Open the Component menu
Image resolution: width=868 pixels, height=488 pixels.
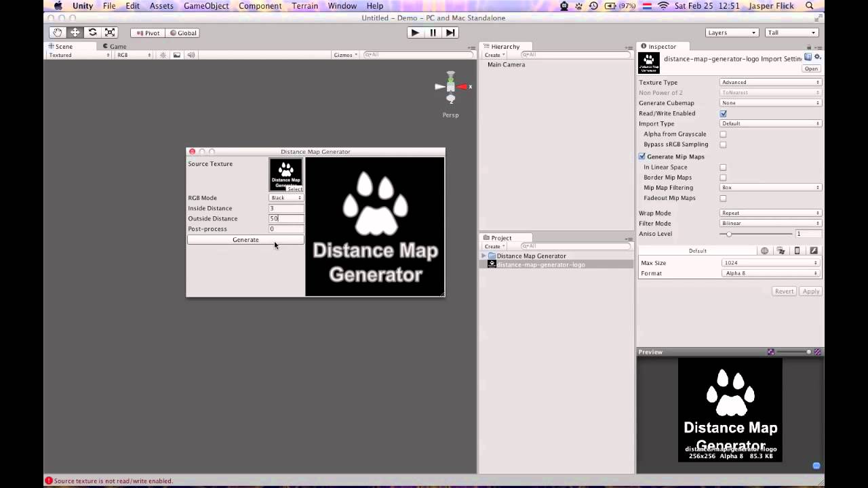click(260, 6)
